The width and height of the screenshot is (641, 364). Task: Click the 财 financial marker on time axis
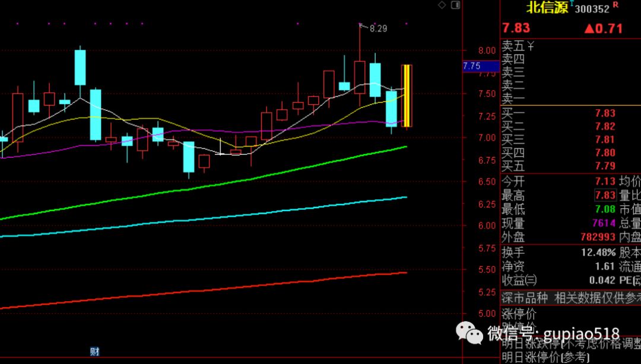click(94, 352)
